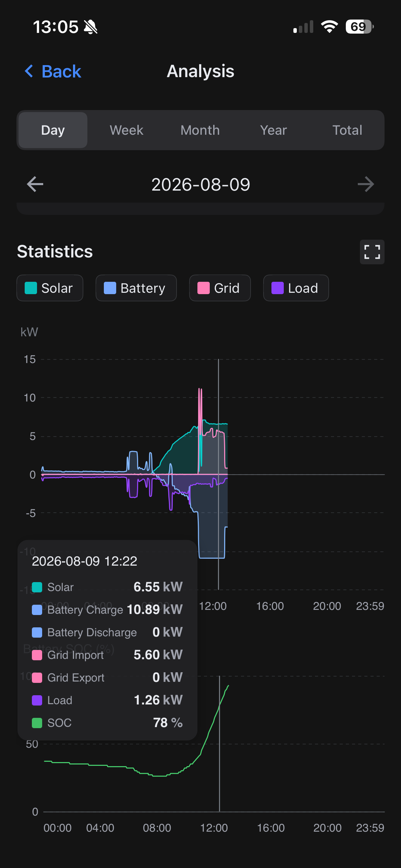Select the Year tab
Viewport: 401px width, 868px height.
274,130
